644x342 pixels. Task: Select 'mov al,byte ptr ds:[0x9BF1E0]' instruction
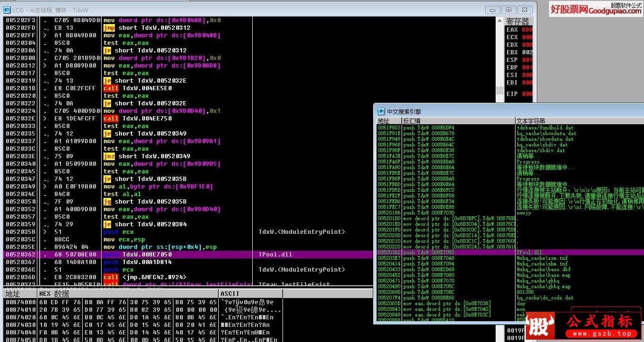pyautogui.click(x=158, y=186)
